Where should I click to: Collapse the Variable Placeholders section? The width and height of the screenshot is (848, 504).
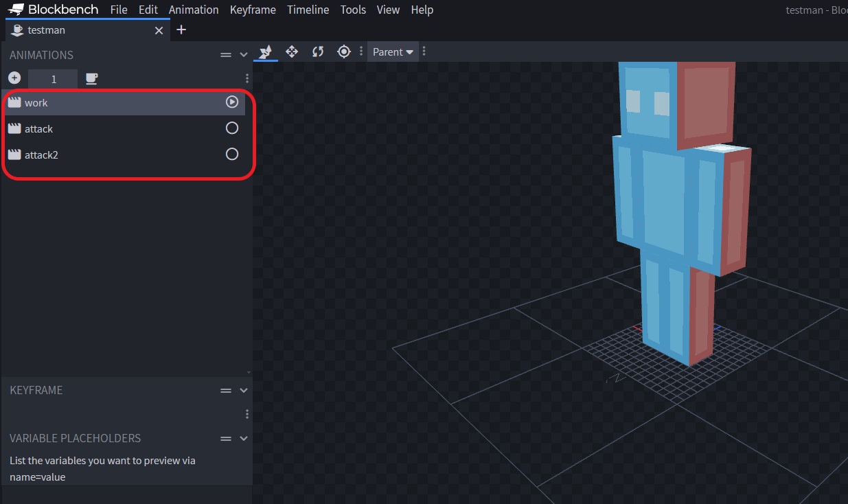click(x=243, y=438)
